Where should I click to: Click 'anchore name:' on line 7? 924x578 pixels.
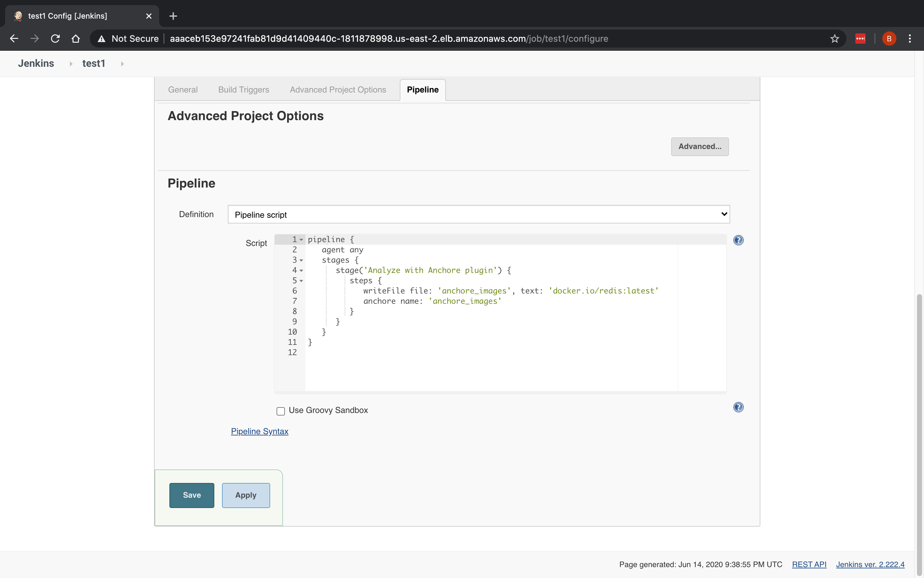point(393,301)
